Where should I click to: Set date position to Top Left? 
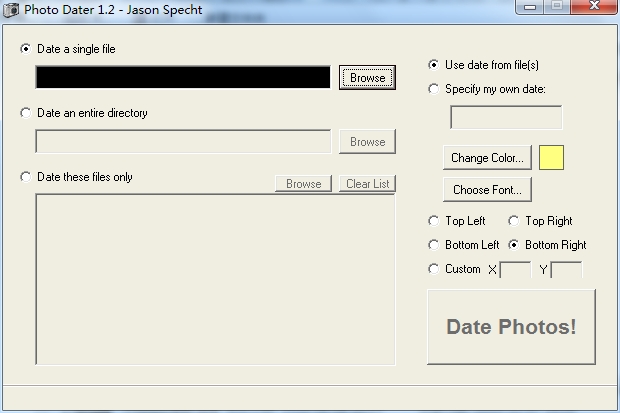434,221
